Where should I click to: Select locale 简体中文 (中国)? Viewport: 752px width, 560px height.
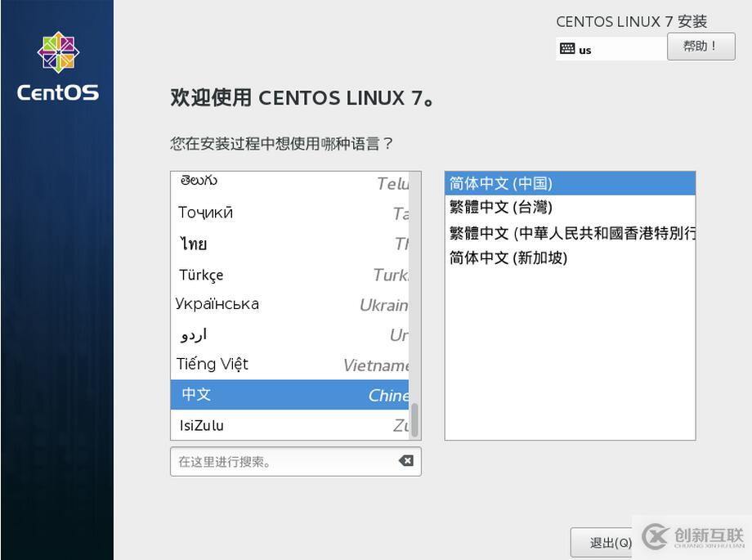570,183
